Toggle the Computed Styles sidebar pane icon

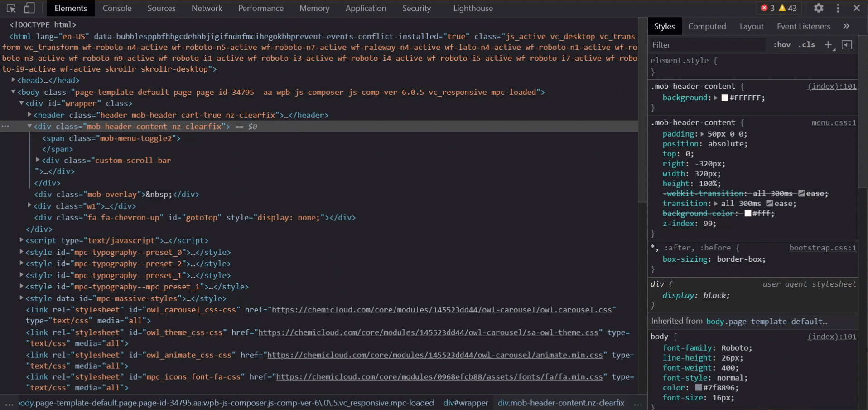point(847,44)
